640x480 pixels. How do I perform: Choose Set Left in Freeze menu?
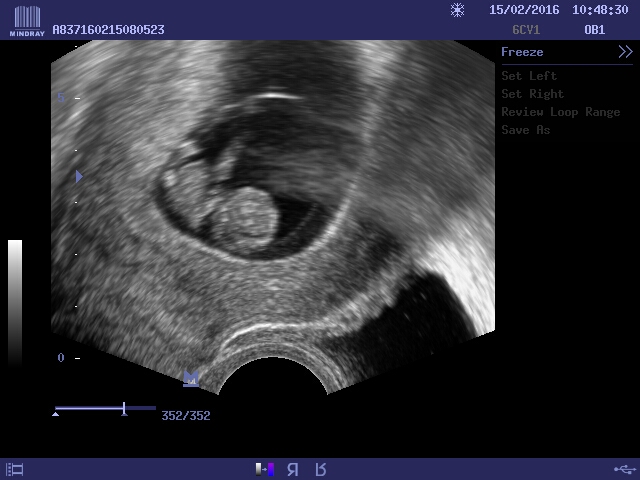529,76
